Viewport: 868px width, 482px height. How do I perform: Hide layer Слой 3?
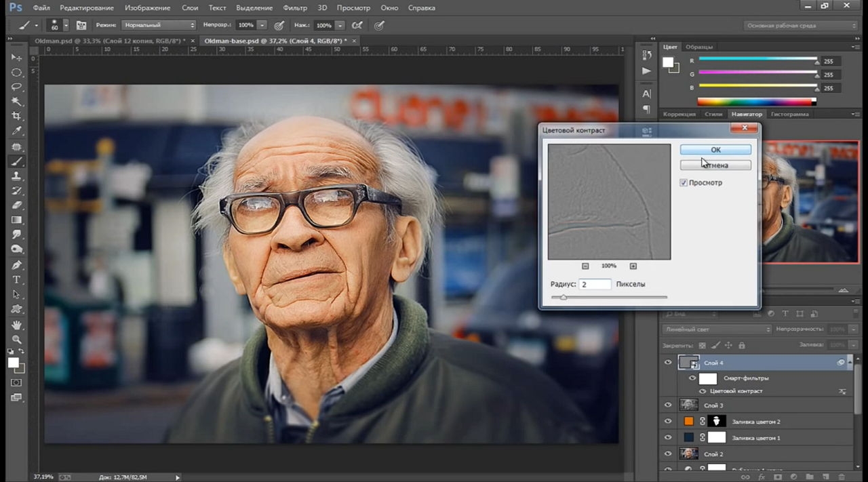pos(668,405)
